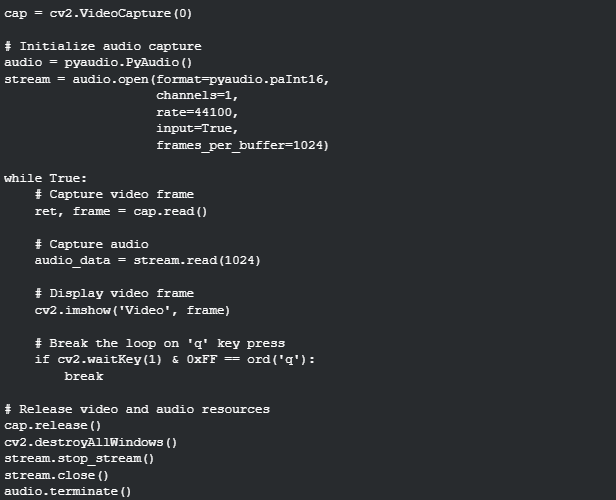The image size is (616, 500).
Task: Click the stream.stop_stream() line
Action: 80,458
